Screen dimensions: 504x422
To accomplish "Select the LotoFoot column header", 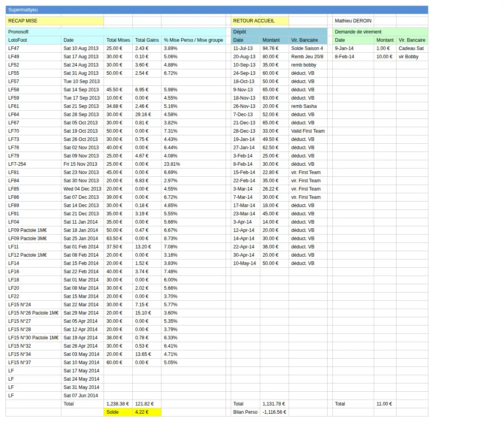I will coord(33,40).
